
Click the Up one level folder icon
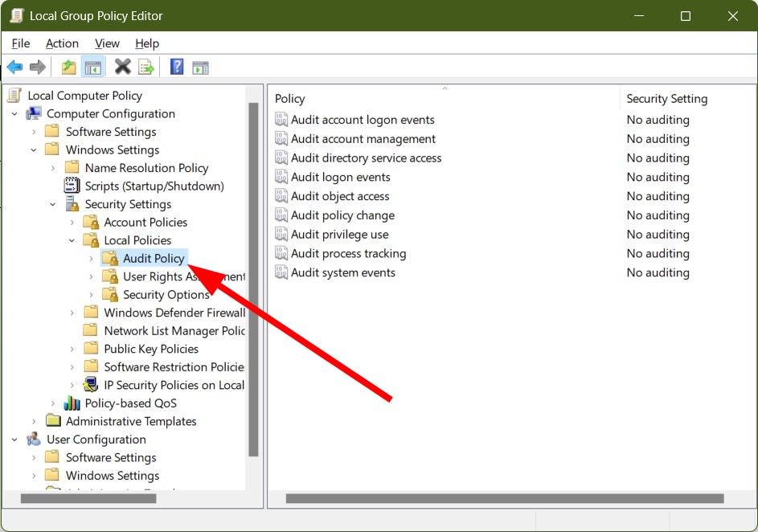[68, 68]
